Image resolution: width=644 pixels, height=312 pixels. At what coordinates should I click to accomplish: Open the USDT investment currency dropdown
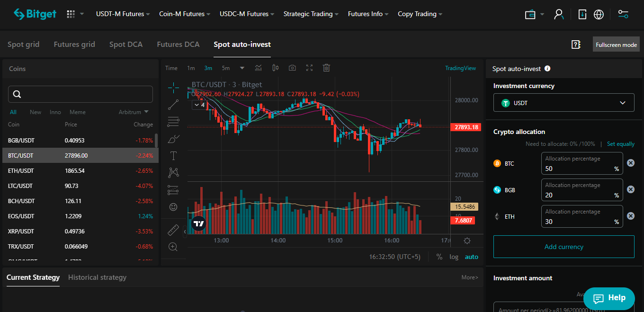pyautogui.click(x=563, y=103)
